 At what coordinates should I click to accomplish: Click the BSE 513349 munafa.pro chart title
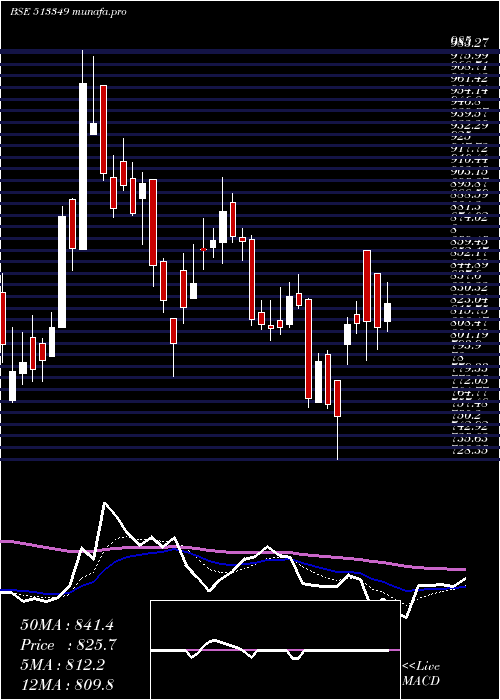68,12
